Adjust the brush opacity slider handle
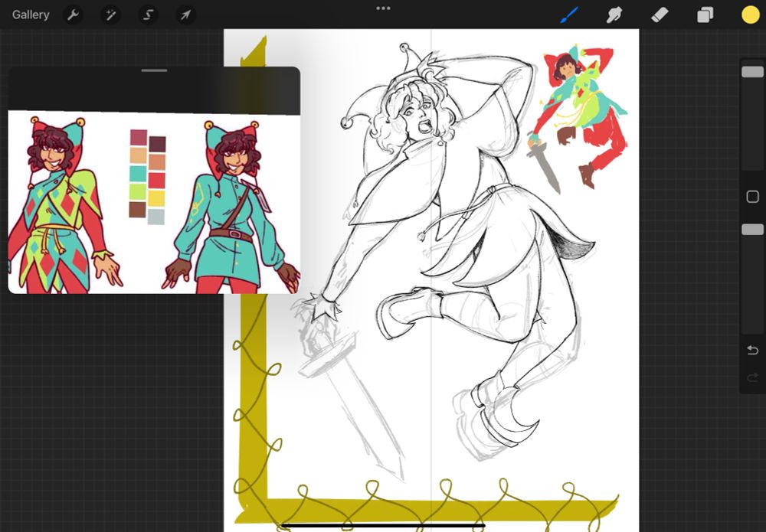Image resolution: width=766 pixels, height=532 pixels. 752,230
